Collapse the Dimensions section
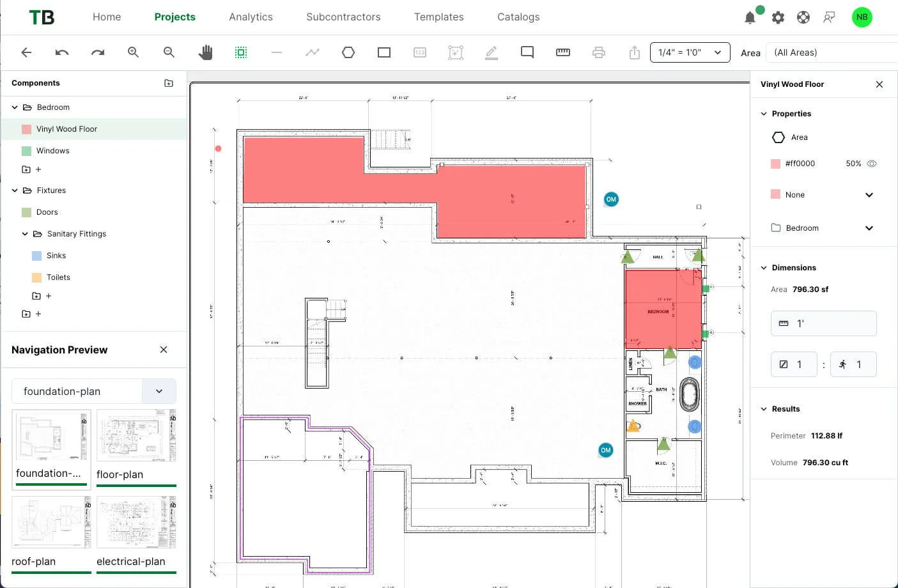This screenshot has width=898, height=588. [x=764, y=267]
